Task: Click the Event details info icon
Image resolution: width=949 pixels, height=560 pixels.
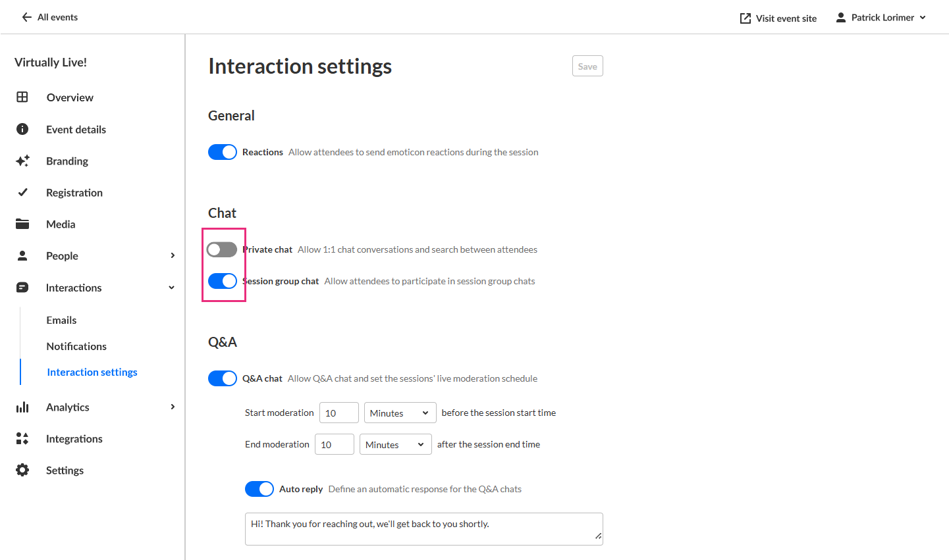Action: (x=22, y=129)
